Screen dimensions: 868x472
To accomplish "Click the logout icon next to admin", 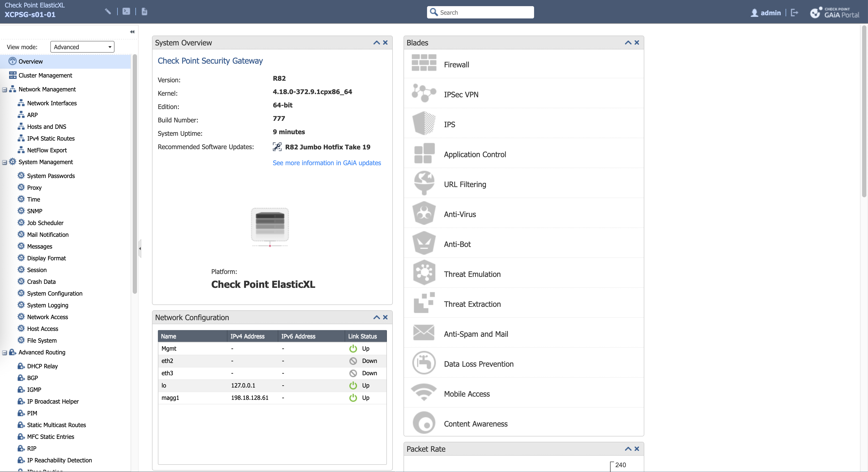I will 794,13.
